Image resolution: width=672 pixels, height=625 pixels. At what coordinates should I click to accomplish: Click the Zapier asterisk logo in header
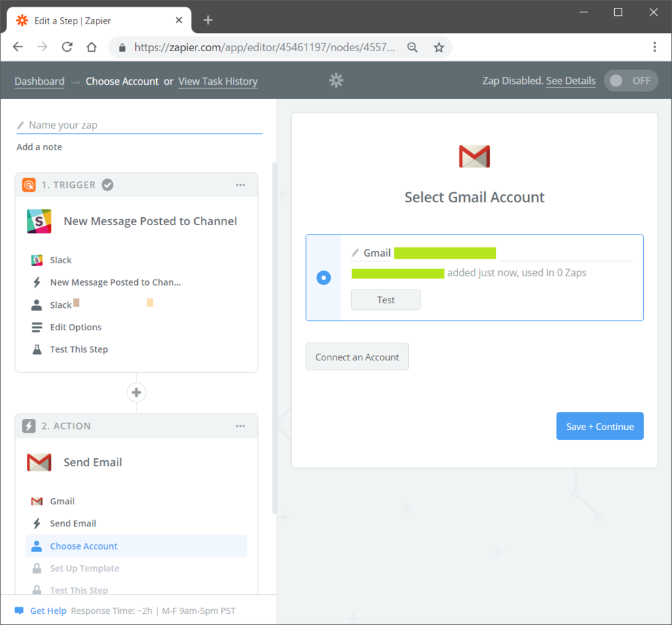click(x=337, y=81)
